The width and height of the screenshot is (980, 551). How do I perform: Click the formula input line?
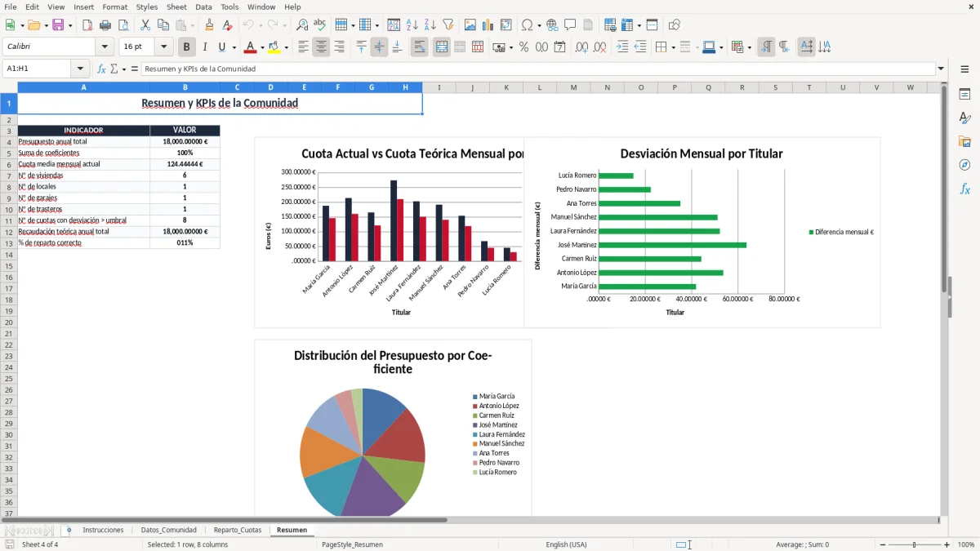pos(538,69)
